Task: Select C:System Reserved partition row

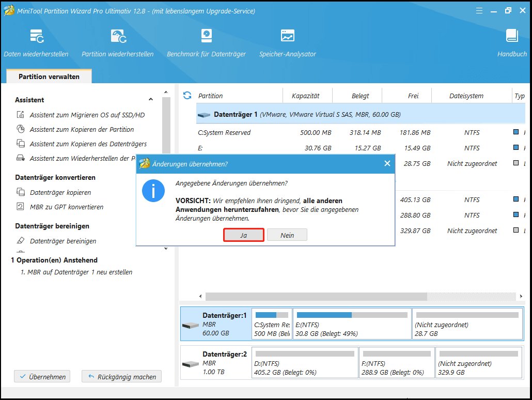Action: coord(361,132)
